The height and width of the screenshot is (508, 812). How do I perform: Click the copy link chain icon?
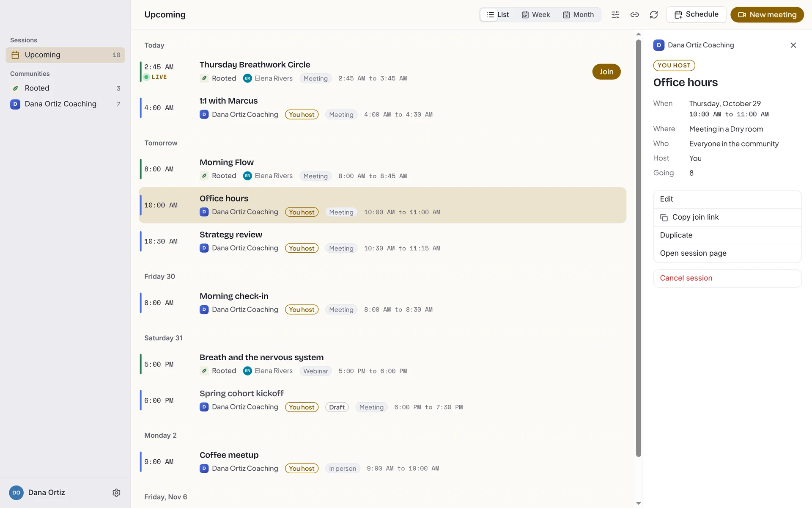pyautogui.click(x=634, y=15)
